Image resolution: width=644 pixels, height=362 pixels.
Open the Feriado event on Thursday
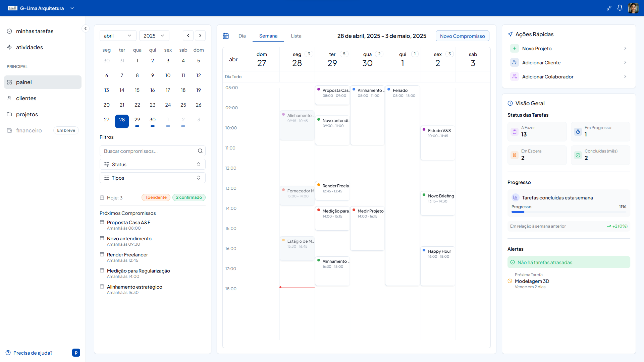click(x=402, y=185)
